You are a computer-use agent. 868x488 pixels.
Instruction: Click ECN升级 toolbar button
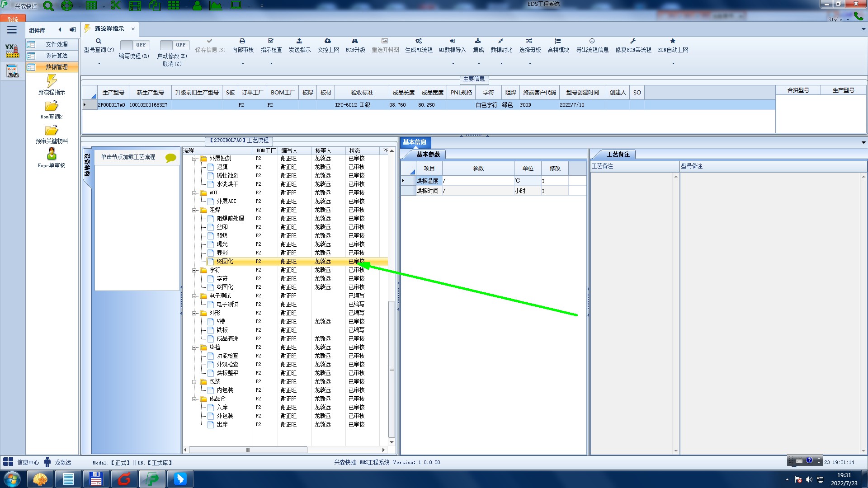355,45
